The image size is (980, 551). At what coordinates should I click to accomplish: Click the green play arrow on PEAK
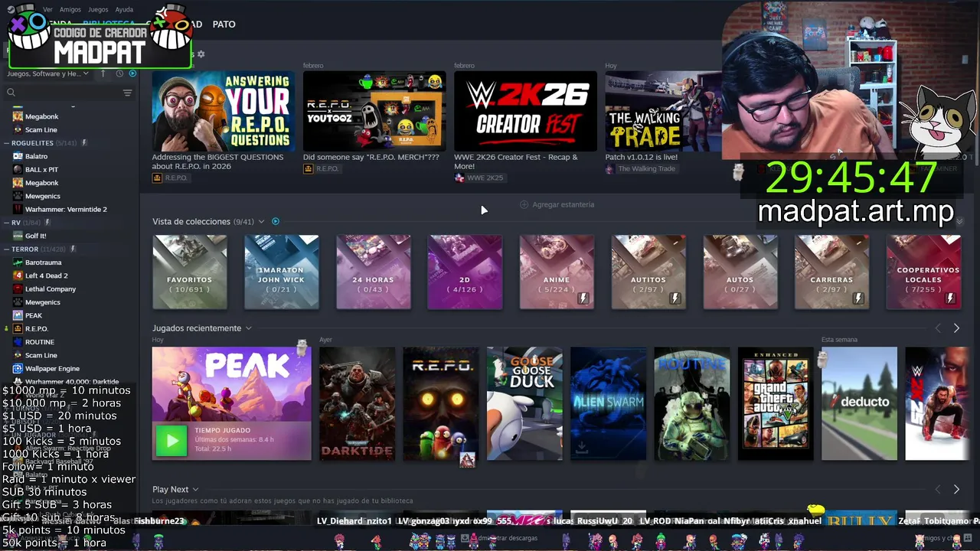[x=171, y=441]
